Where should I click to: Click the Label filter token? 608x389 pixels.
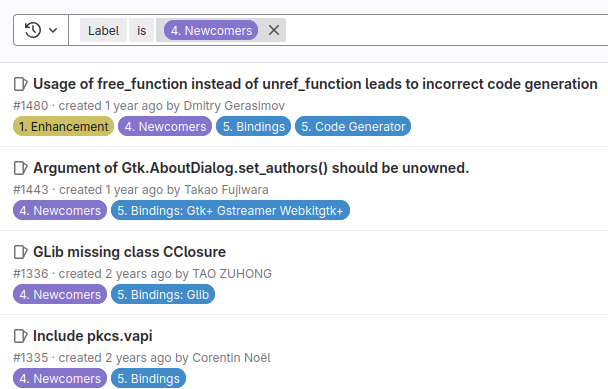tap(103, 30)
